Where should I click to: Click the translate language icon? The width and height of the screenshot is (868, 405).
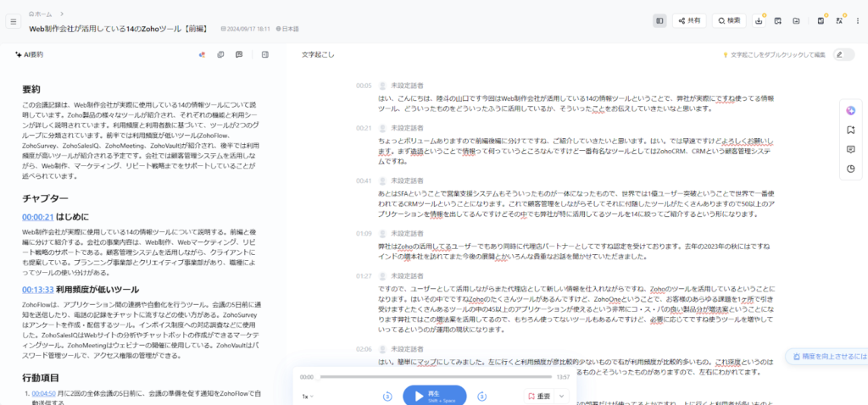click(x=839, y=21)
